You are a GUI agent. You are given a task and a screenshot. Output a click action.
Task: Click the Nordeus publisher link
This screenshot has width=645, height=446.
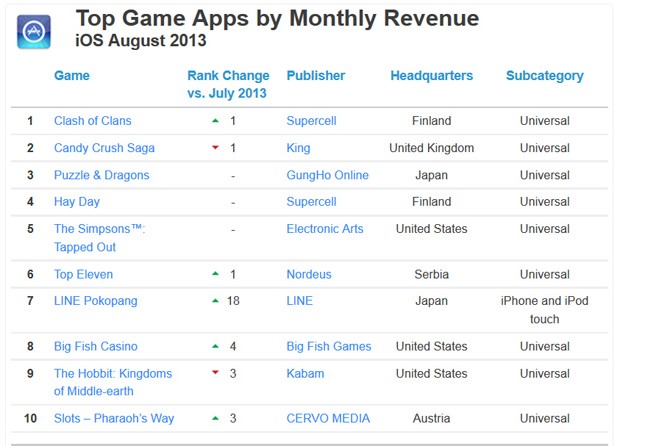point(309,274)
